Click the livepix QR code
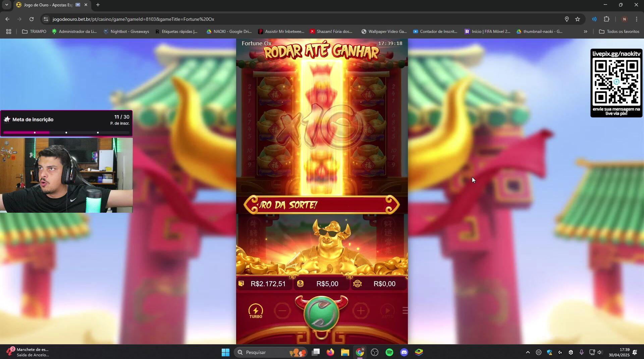The height and width of the screenshot is (359, 644). 616,82
